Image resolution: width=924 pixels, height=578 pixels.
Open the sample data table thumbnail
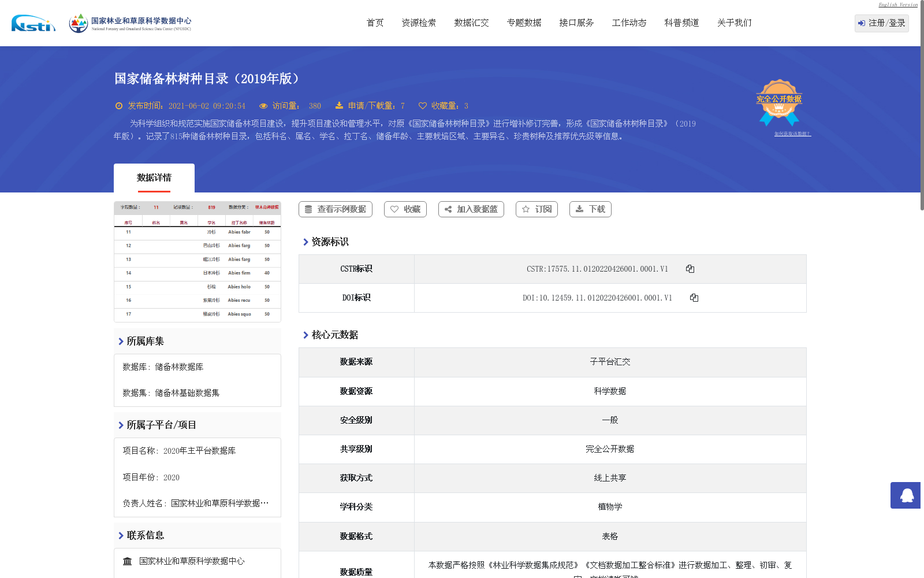198,262
